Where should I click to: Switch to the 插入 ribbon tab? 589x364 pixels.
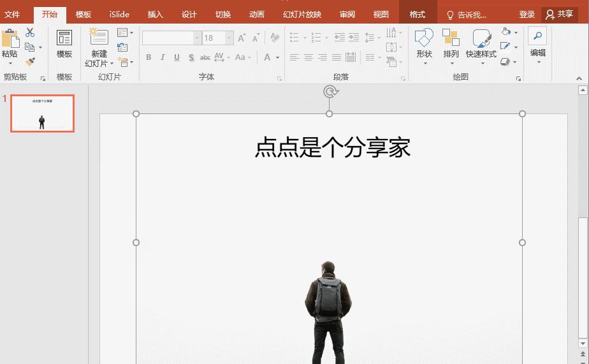(x=155, y=15)
